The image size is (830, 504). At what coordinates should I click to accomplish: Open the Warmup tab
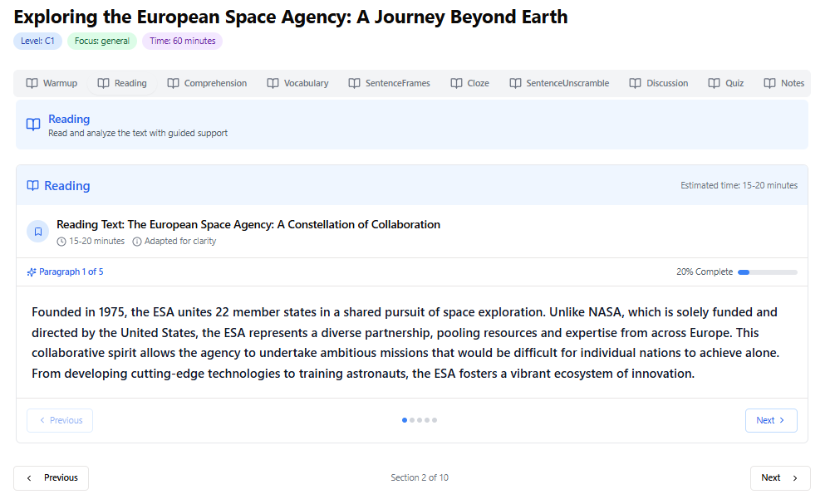point(52,83)
